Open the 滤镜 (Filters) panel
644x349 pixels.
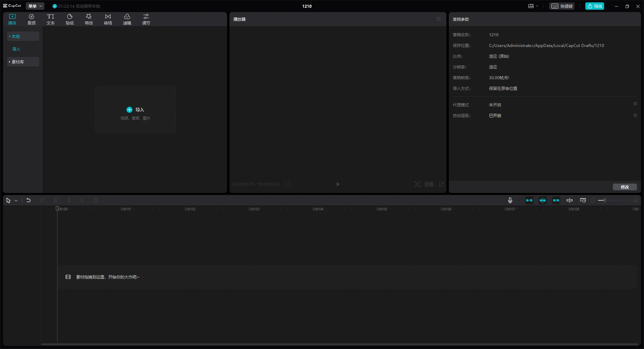127,19
